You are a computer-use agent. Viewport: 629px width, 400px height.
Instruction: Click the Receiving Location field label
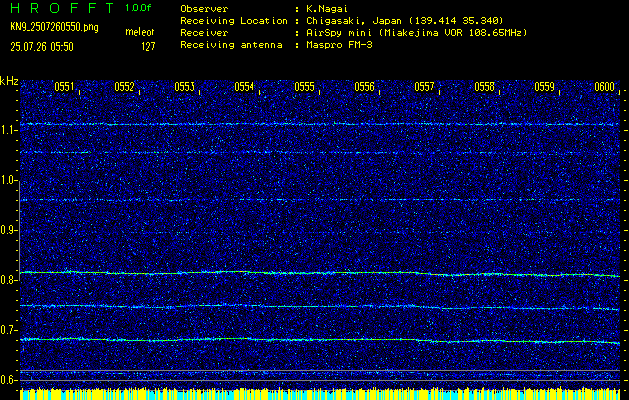click(234, 21)
